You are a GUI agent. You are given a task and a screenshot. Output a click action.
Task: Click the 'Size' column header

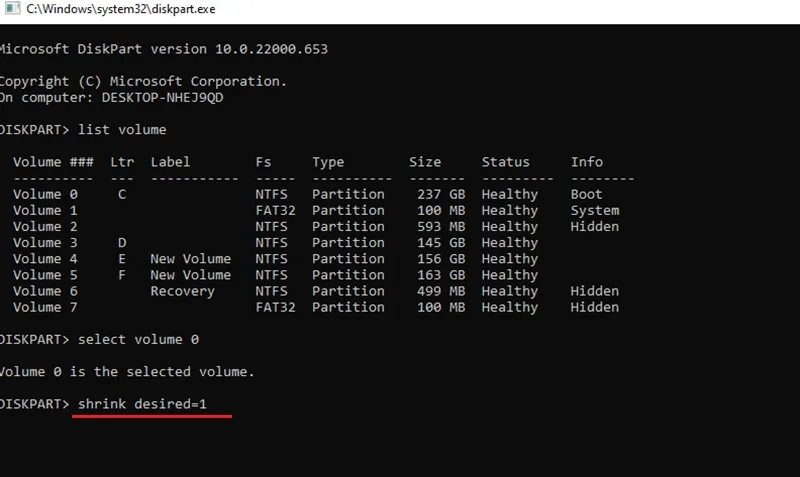coord(425,162)
